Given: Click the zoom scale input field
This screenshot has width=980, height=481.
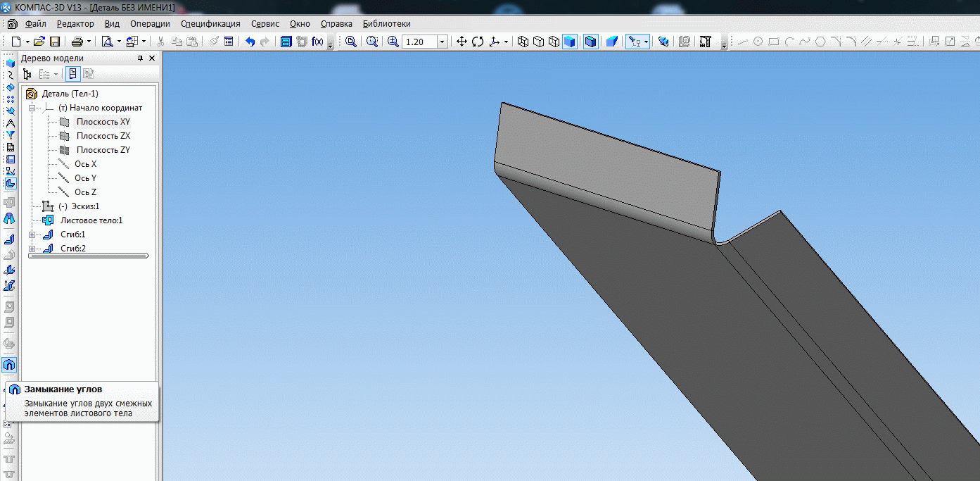Looking at the screenshot, I should click(x=419, y=42).
